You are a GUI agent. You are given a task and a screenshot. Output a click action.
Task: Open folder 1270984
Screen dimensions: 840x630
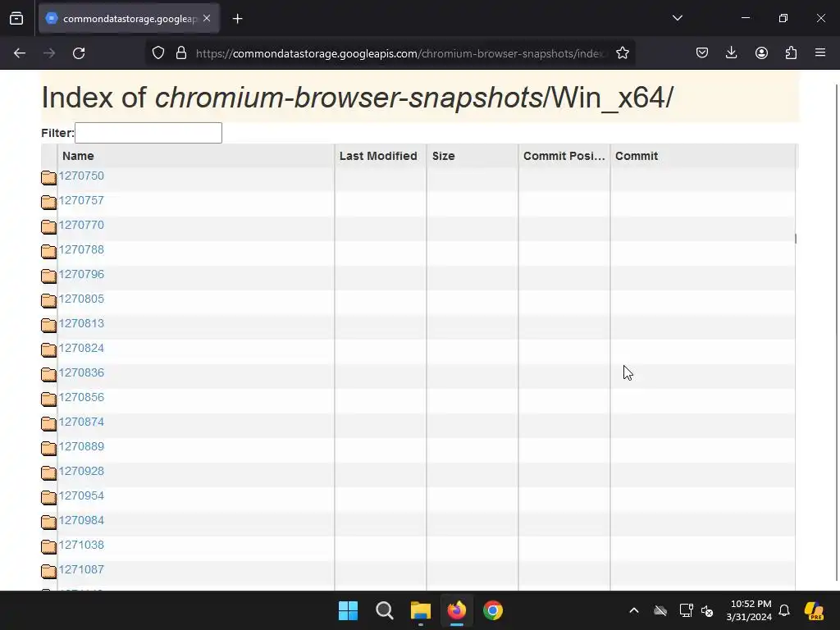[81, 521]
